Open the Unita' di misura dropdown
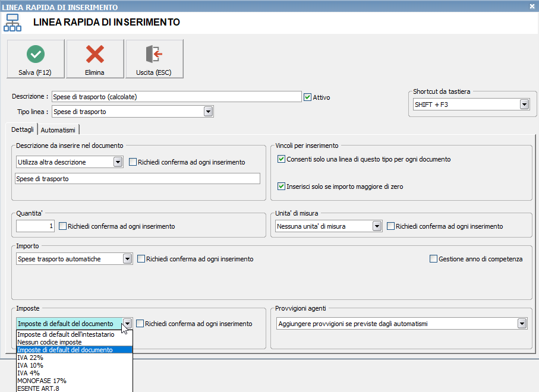Image resolution: width=539 pixels, height=392 pixels. tap(377, 226)
